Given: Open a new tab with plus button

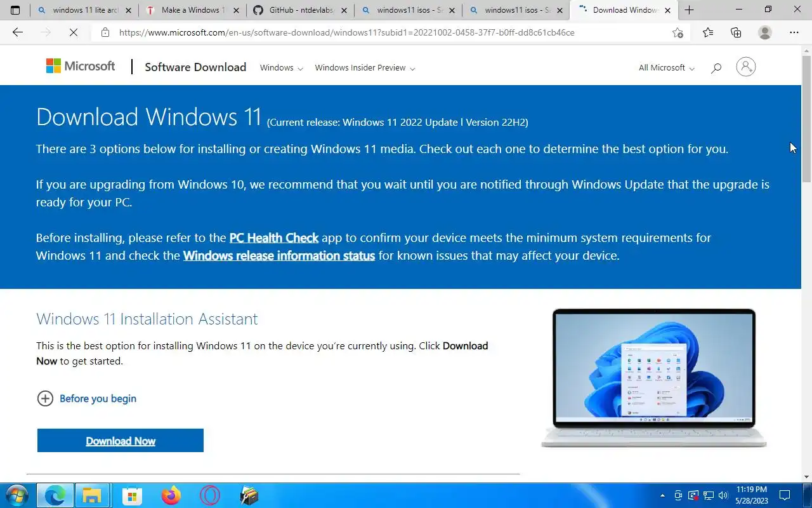Looking at the screenshot, I should coord(689,10).
